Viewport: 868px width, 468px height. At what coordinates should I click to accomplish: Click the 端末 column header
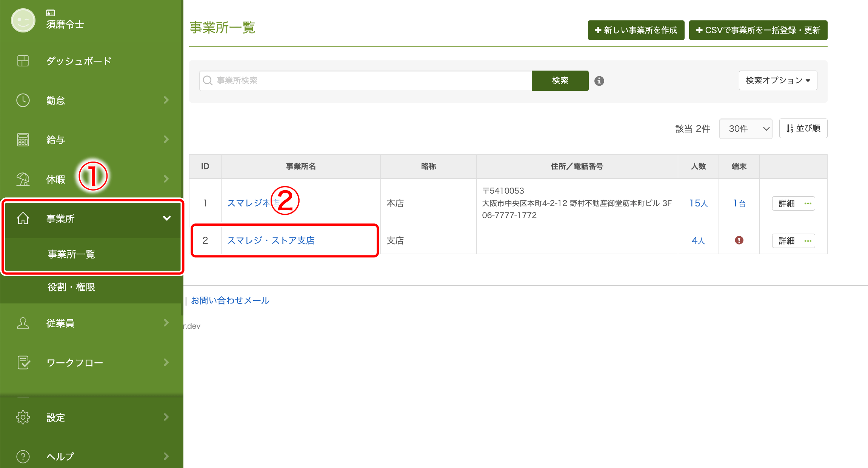(x=739, y=166)
